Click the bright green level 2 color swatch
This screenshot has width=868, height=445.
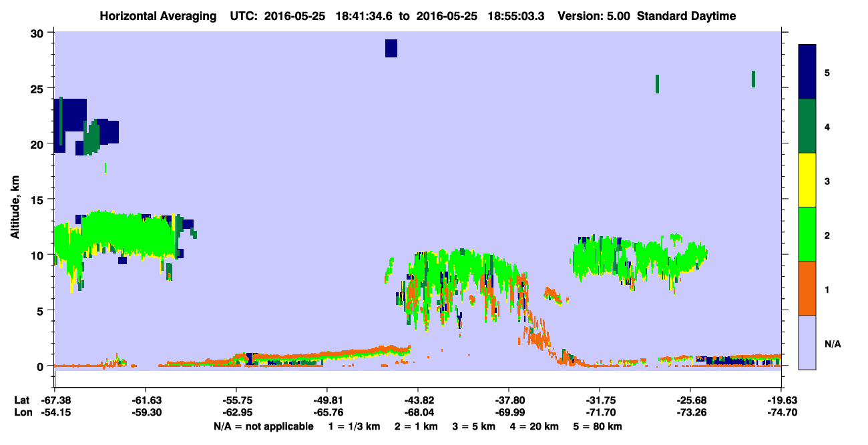(x=807, y=234)
